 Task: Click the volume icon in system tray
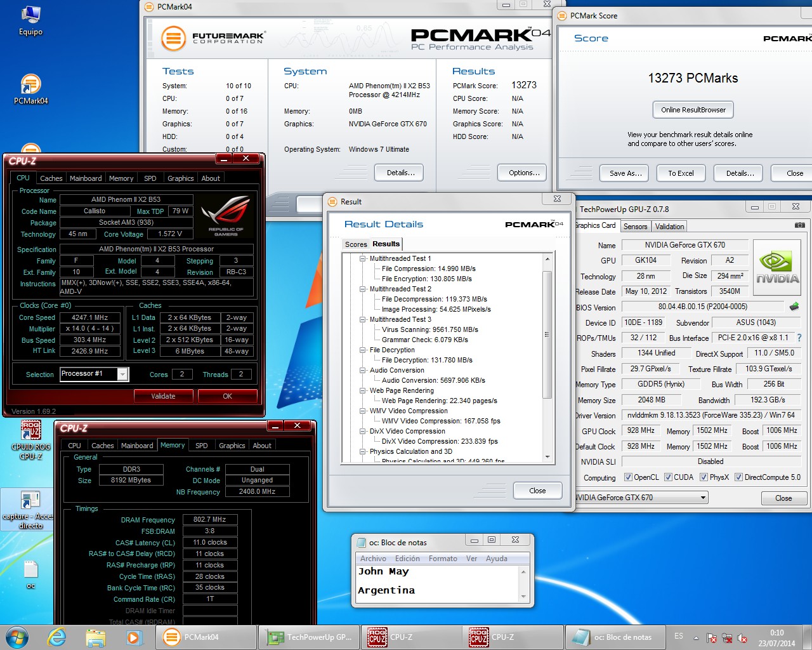[742, 638]
